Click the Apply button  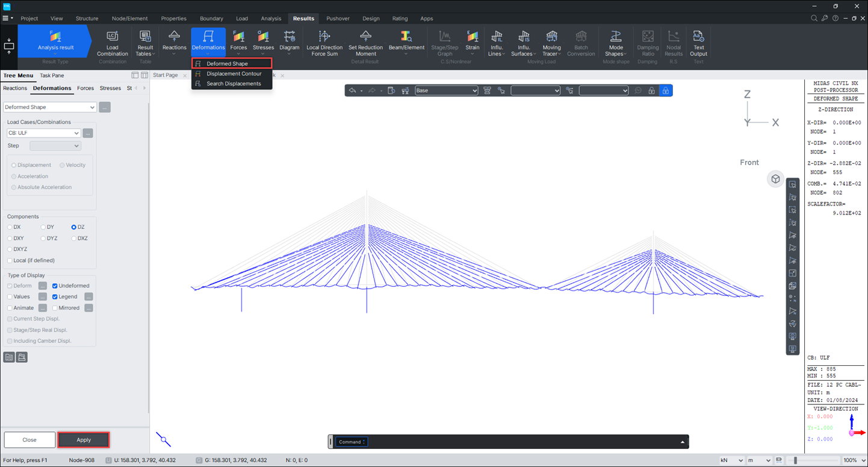(x=84, y=440)
